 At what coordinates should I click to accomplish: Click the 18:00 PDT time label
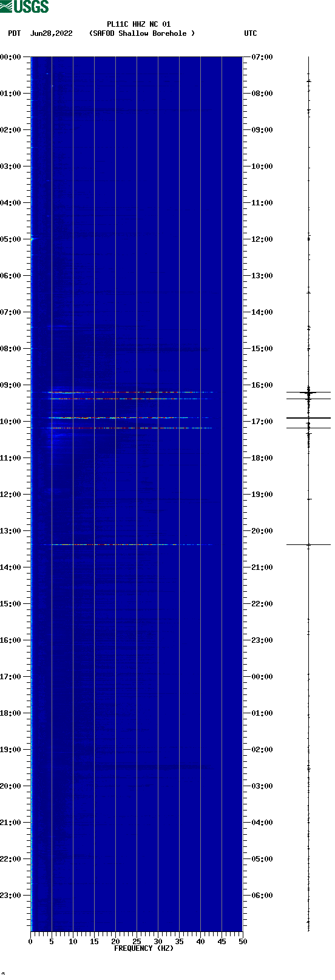click(11, 713)
